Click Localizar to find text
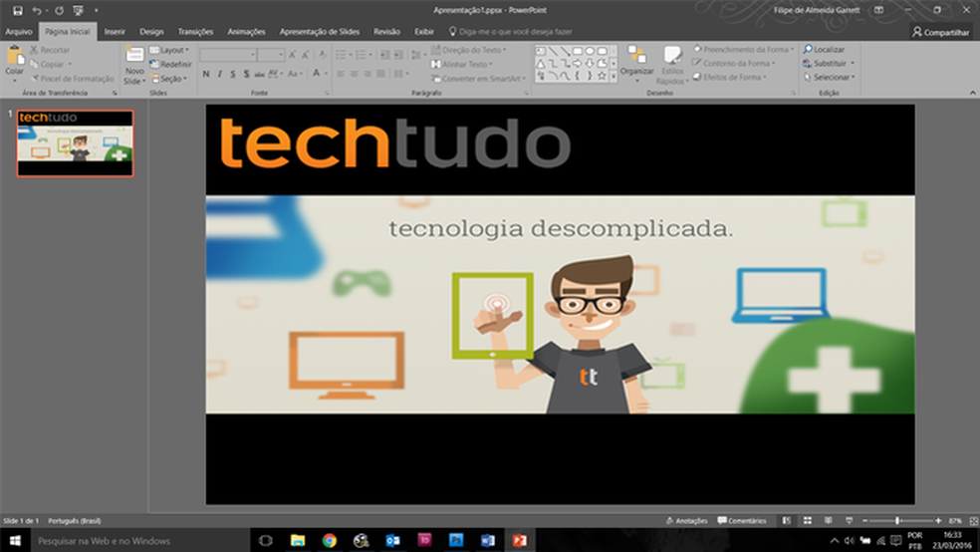 (x=824, y=50)
